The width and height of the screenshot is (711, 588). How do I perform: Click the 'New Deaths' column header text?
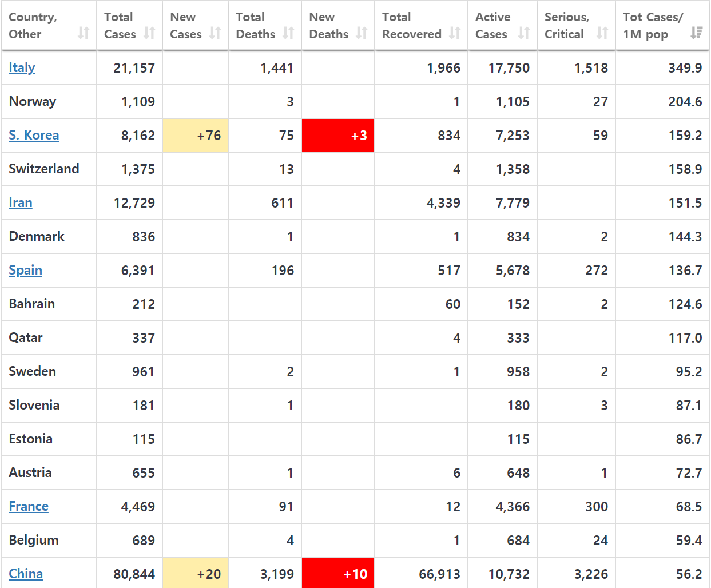click(x=328, y=26)
